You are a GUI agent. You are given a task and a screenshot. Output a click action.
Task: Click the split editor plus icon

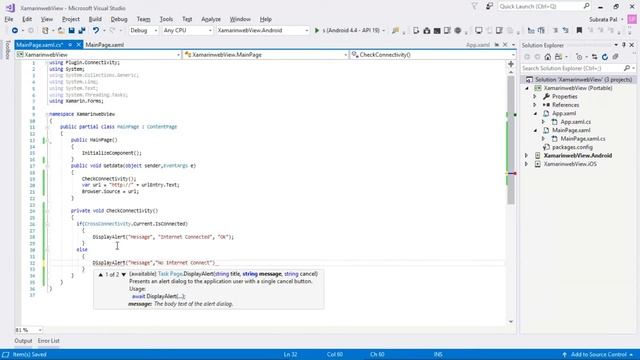click(511, 64)
